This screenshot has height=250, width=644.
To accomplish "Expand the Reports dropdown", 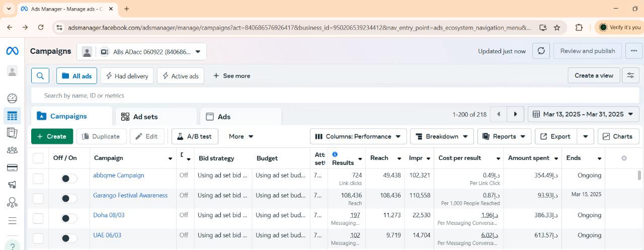I will 504,136.
